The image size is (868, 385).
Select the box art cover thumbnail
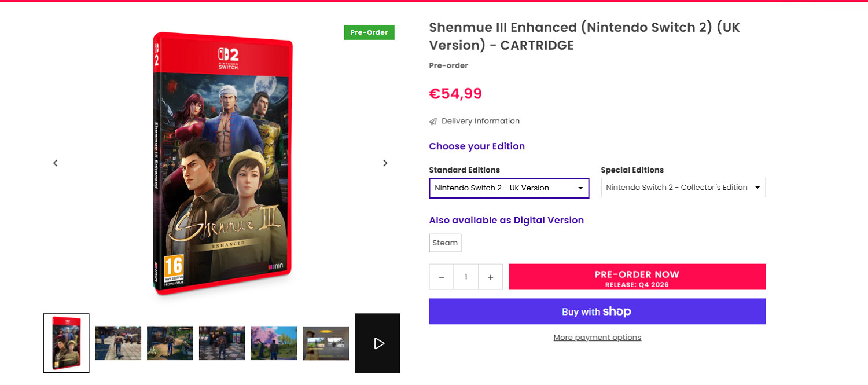(67, 343)
